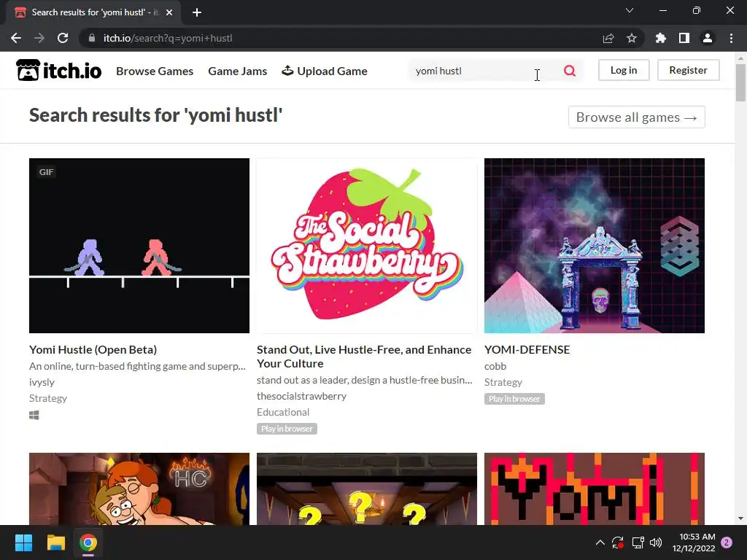Open Chrome three-dot menu

(x=731, y=38)
